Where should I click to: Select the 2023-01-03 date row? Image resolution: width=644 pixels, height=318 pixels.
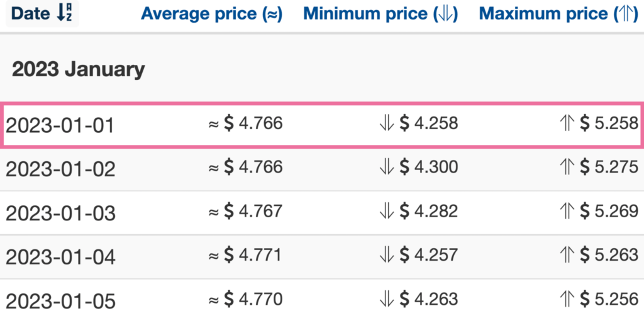pos(322,213)
